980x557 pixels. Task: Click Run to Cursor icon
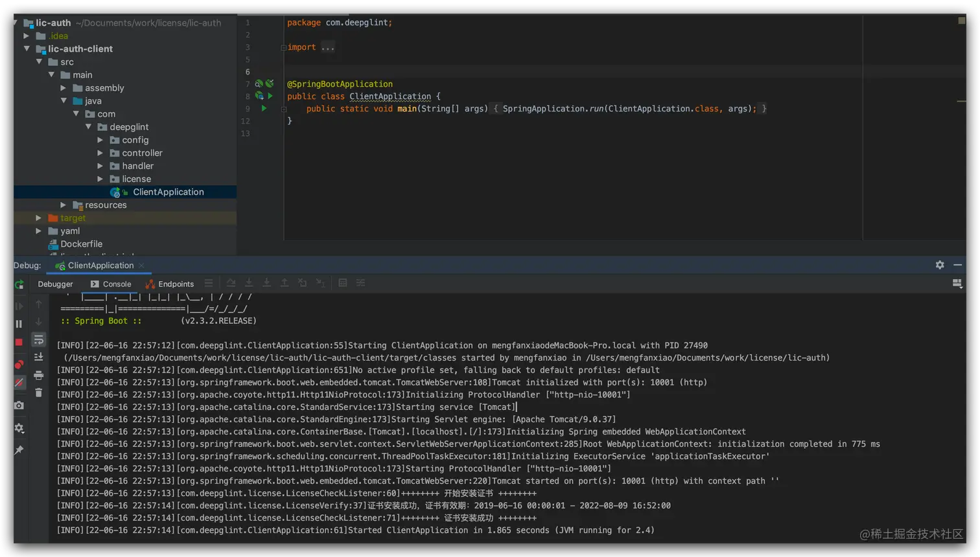[x=320, y=283]
